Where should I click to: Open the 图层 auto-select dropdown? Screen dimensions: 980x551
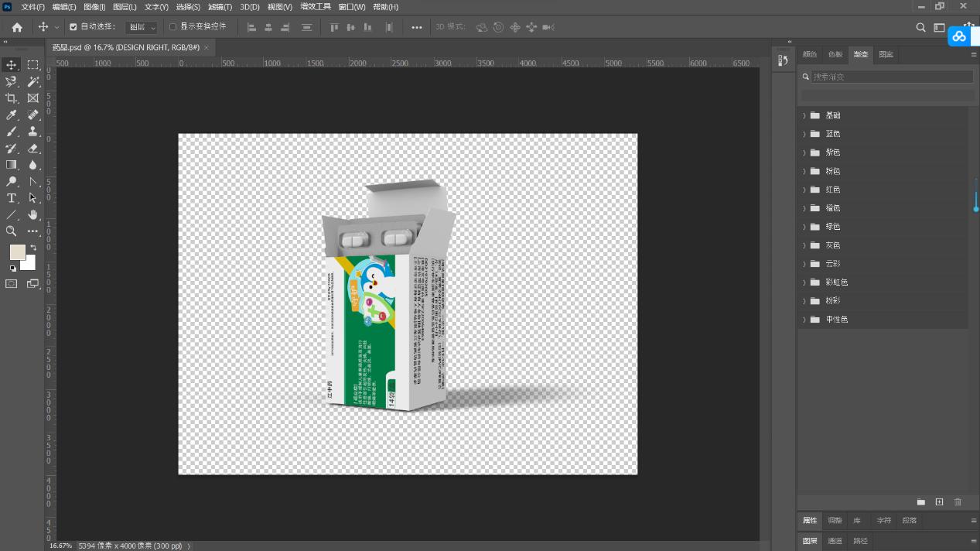click(142, 27)
